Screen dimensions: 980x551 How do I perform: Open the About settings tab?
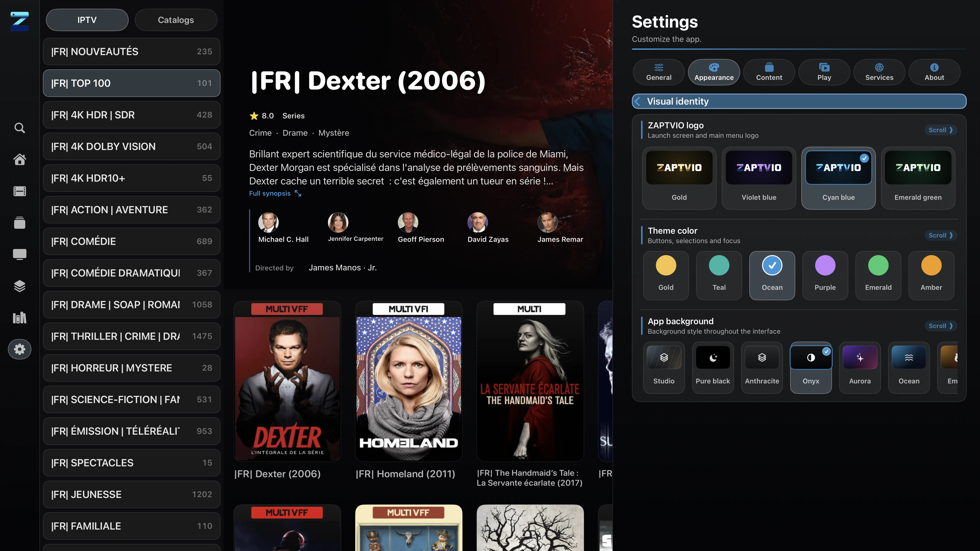(x=934, y=72)
